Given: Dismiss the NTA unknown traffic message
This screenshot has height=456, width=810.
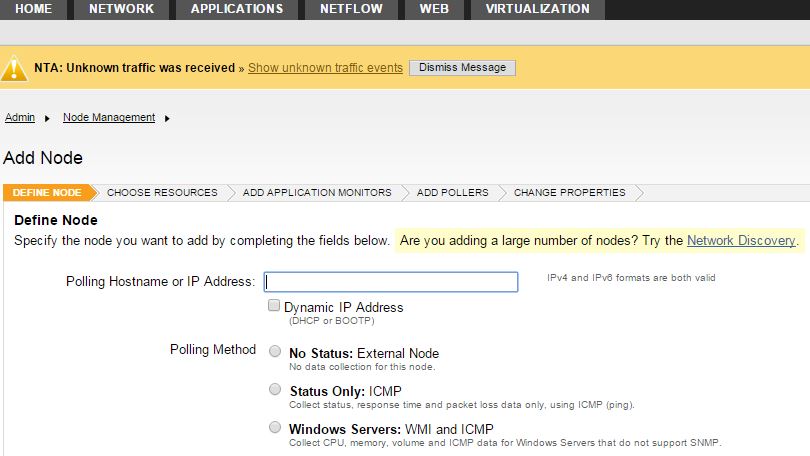Looking at the screenshot, I should [462, 68].
